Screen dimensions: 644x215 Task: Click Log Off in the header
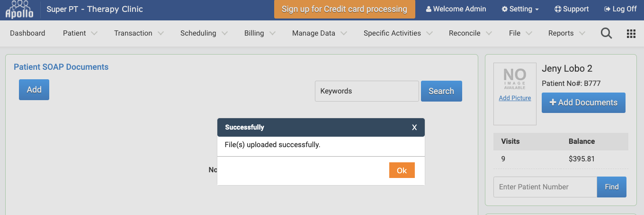(620, 9)
